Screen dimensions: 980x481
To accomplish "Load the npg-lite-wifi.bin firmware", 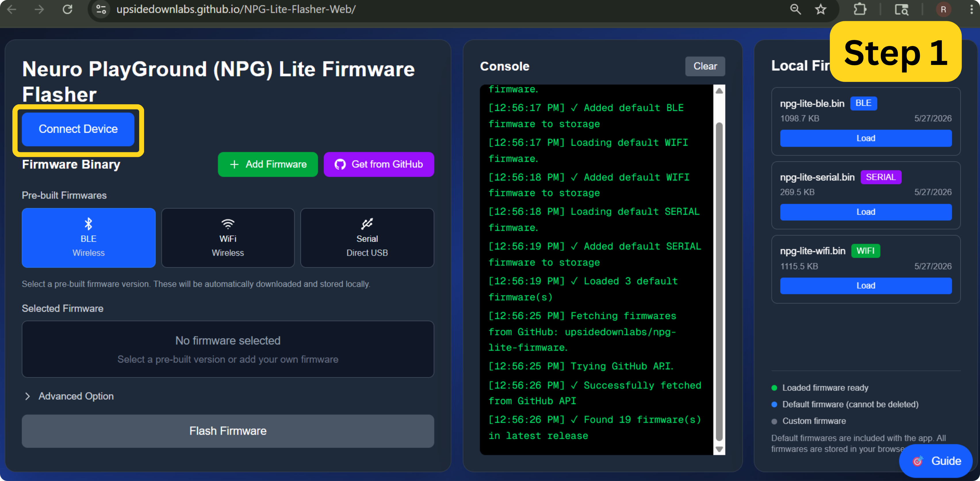I will click(x=866, y=286).
